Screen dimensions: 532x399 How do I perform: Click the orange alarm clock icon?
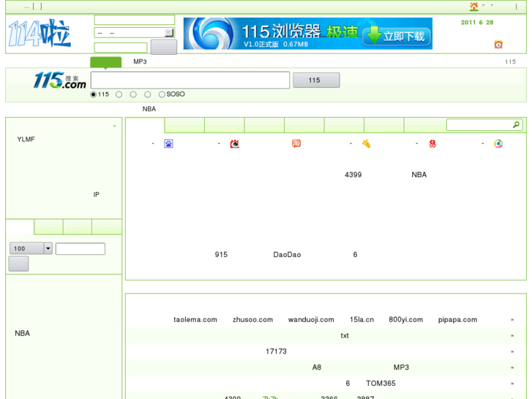[x=498, y=45]
